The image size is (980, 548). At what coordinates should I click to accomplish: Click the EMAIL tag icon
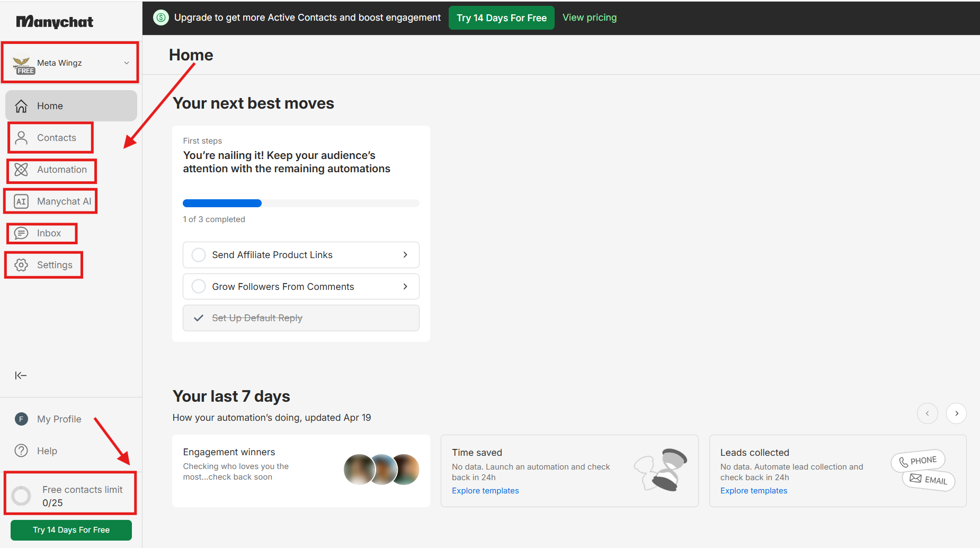[x=929, y=480]
